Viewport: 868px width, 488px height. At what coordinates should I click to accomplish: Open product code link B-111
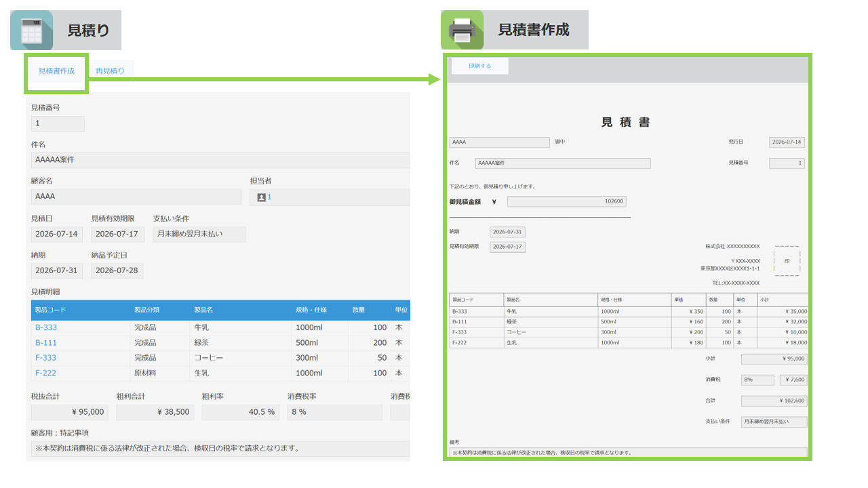46,343
